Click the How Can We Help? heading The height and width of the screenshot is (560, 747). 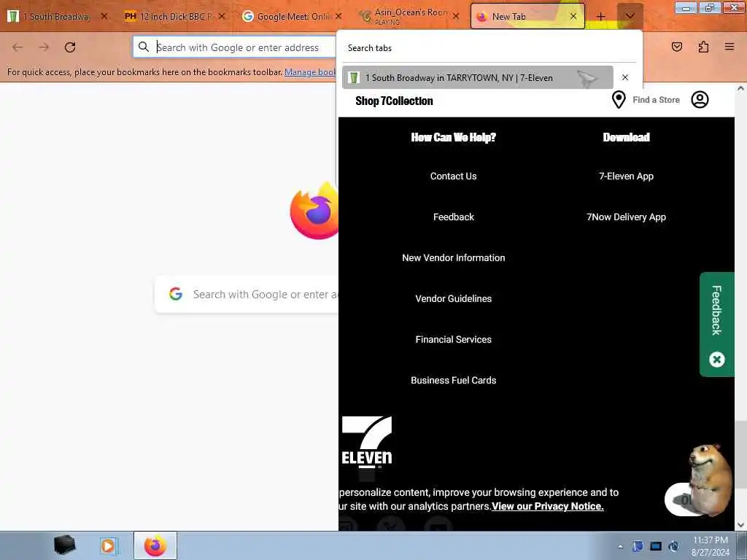point(453,137)
